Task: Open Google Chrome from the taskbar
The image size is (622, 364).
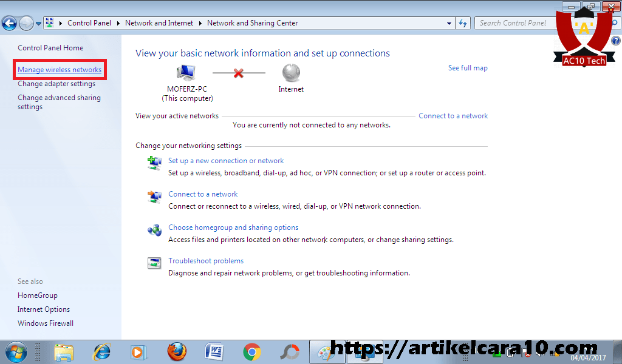Action: click(x=252, y=351)
